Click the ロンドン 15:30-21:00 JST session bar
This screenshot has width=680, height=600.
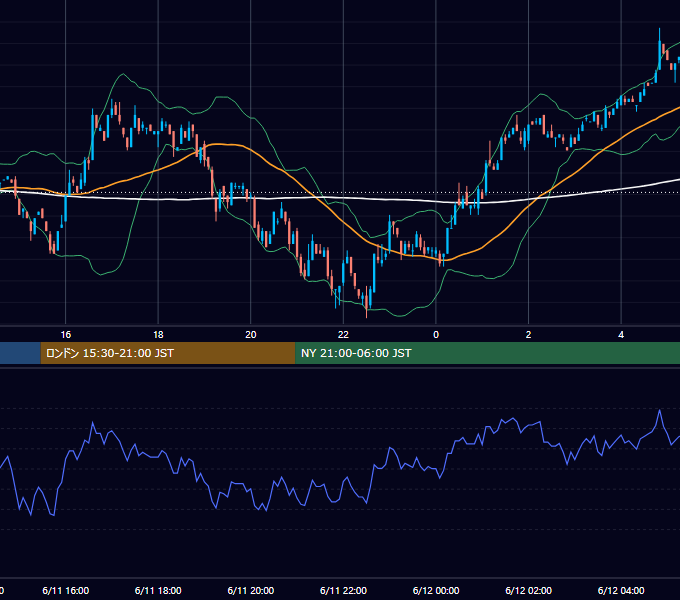point(168,353)
